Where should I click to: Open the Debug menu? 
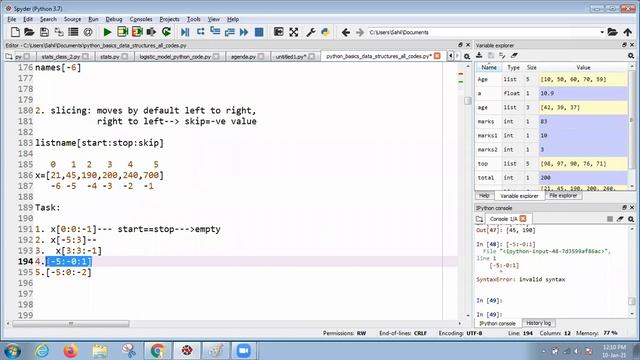pos(113,19)
